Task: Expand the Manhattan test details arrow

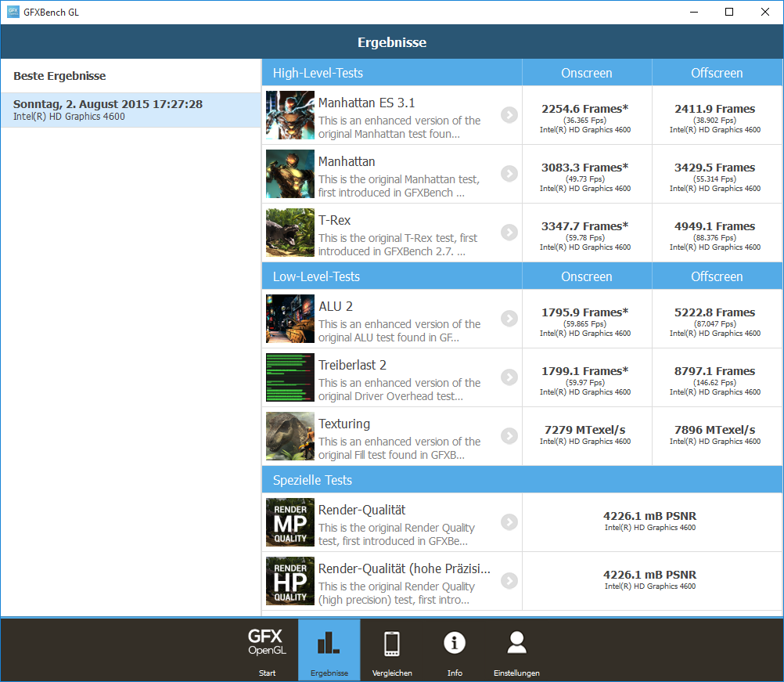Action: [x=509, y=174]
